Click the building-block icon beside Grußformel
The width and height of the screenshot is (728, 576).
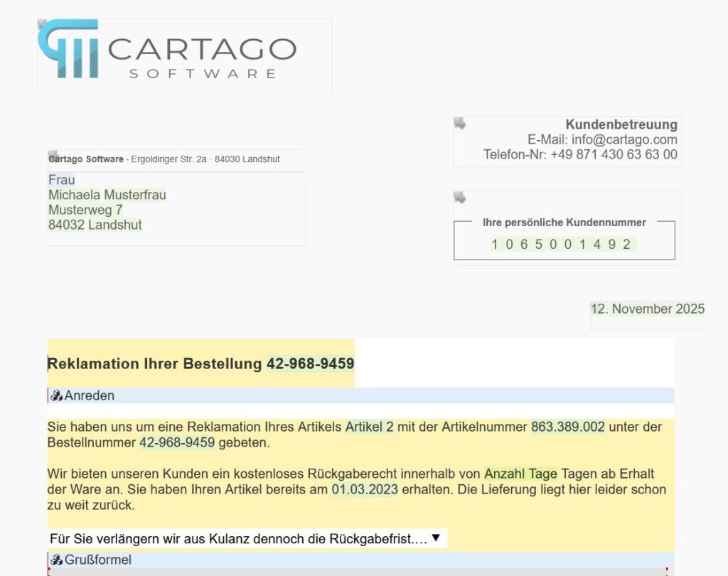(x=56, y=560)
